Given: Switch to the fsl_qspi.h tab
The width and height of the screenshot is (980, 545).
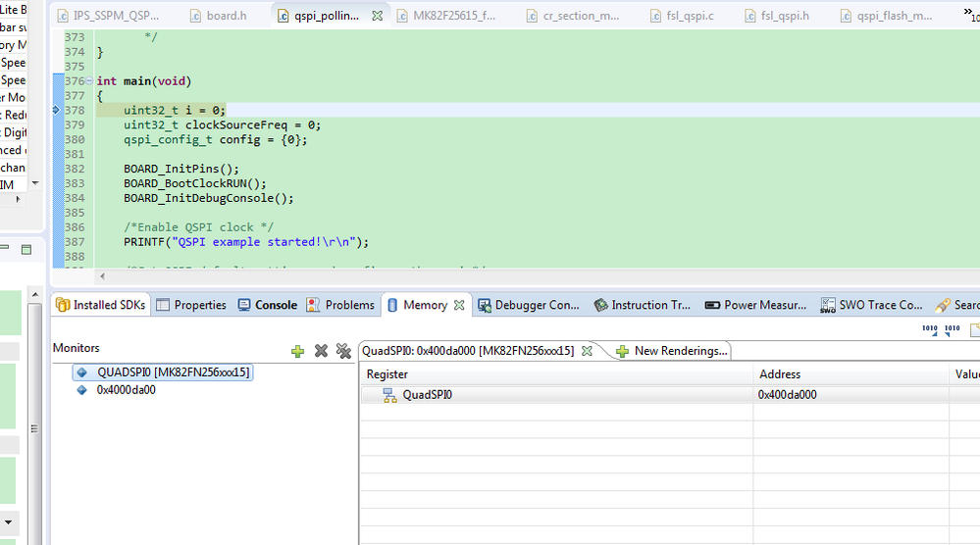Looking at the screenshot, I should tap(777, 16).
